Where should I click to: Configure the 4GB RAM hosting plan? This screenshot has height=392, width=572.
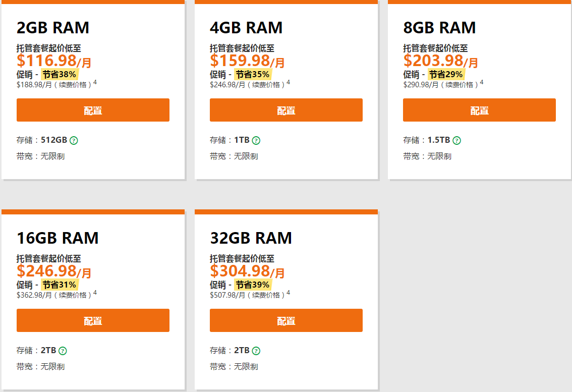click(286, 110)
